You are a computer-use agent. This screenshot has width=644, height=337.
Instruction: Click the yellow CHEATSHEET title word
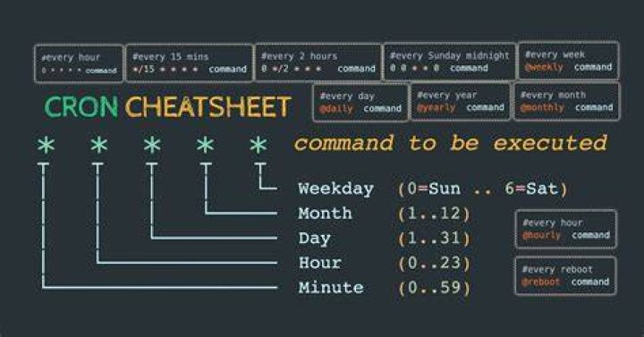click(208, 106)
